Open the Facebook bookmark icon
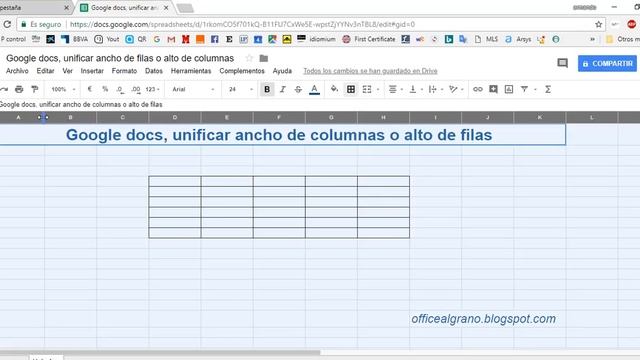 coord(215,39)
